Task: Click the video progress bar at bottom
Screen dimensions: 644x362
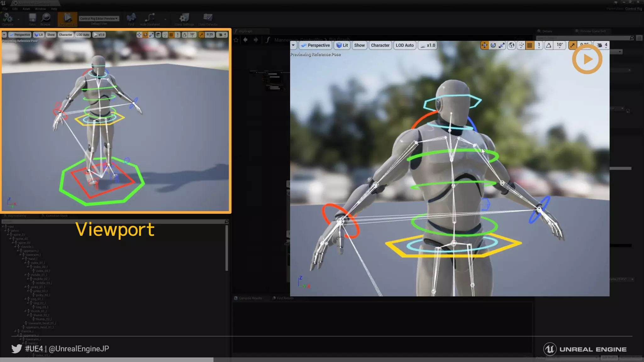Action: [322, 360]
